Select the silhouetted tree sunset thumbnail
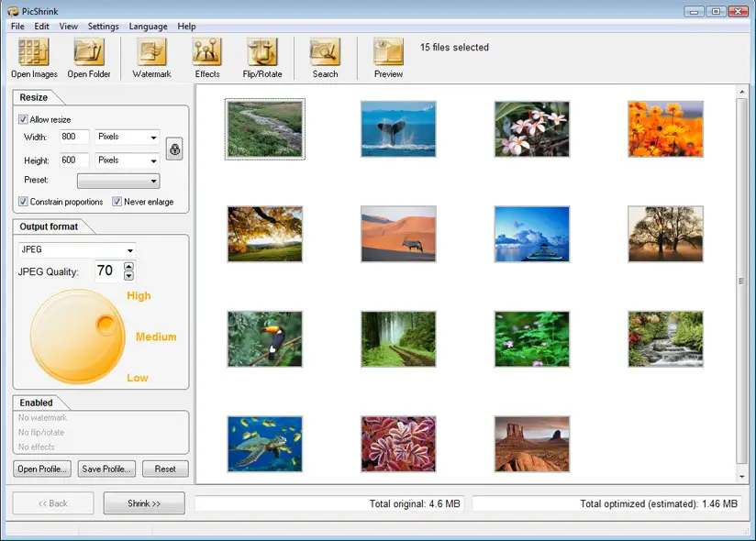 click(x=665, y=234)
